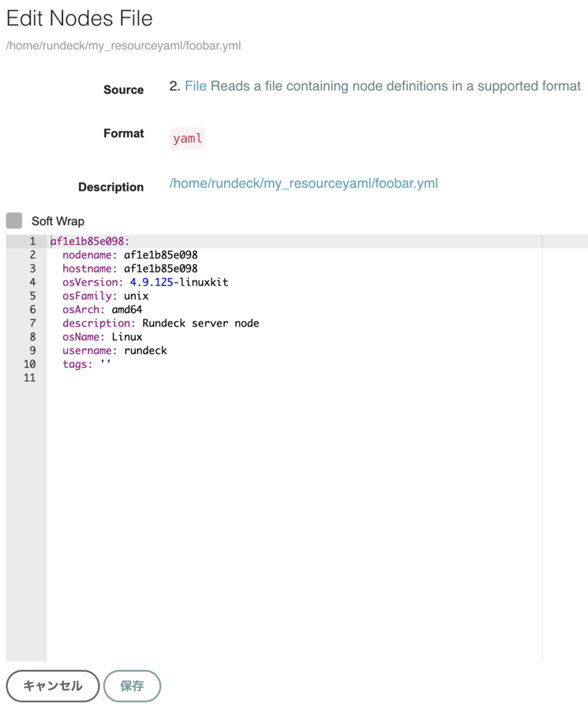Click the 'Edit Nodes File' heading

[79, 19]
